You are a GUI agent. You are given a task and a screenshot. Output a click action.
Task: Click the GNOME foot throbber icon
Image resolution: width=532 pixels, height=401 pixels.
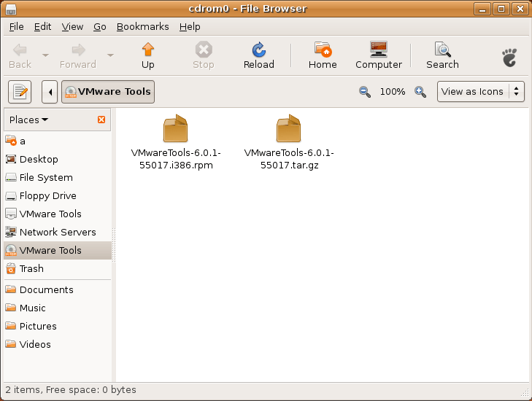(509, 58)
